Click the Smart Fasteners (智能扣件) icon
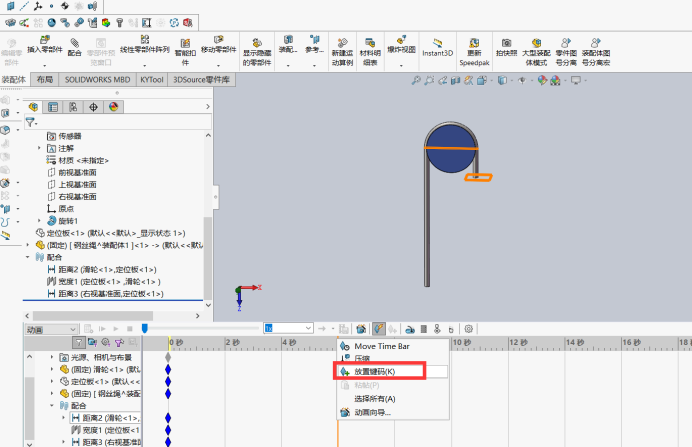The image size is (692, 447). 185,43
